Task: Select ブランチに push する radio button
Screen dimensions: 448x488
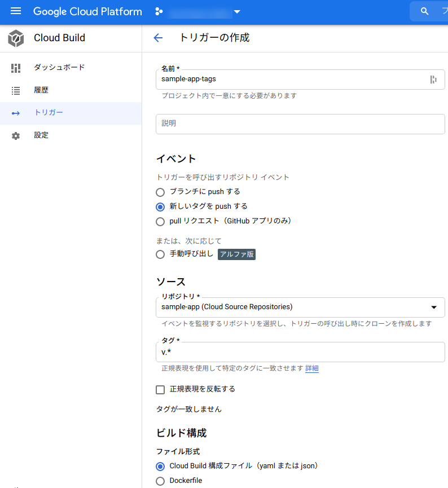Action: pos(160,192)
